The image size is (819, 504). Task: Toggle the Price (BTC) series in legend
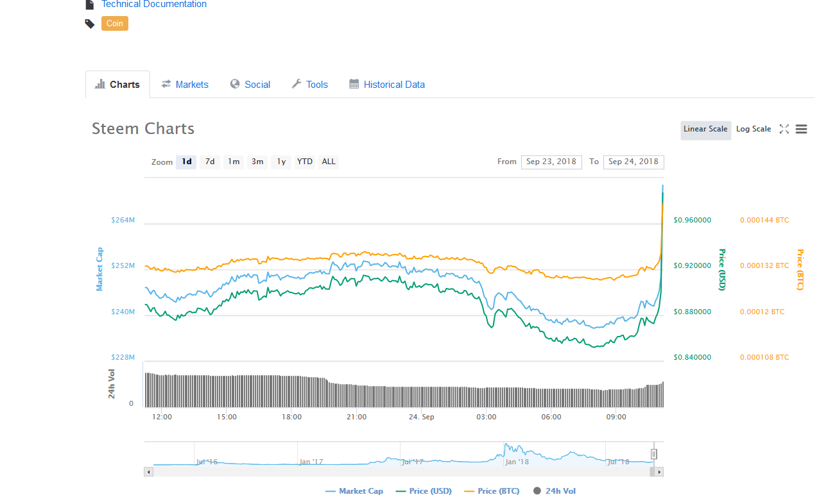(492, 491)
